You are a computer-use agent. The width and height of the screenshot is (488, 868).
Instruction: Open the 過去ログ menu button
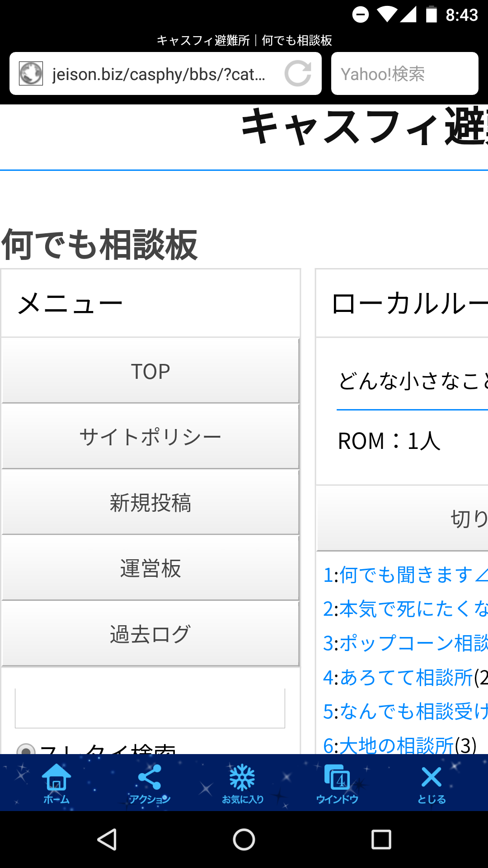150,634
